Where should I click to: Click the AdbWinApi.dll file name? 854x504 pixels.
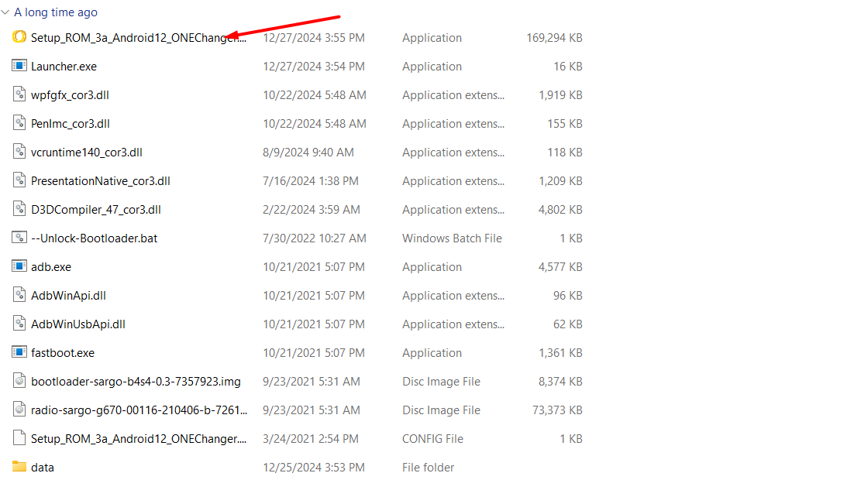pyautogui.click(x=68, y=296)
